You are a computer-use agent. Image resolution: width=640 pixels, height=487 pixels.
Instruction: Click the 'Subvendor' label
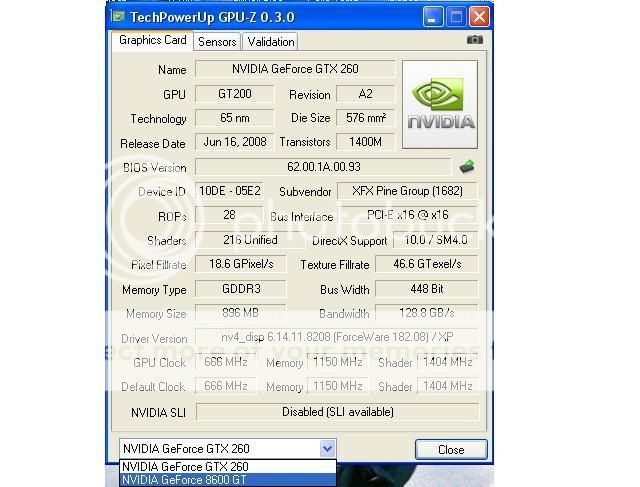click(x=305, y=192)
